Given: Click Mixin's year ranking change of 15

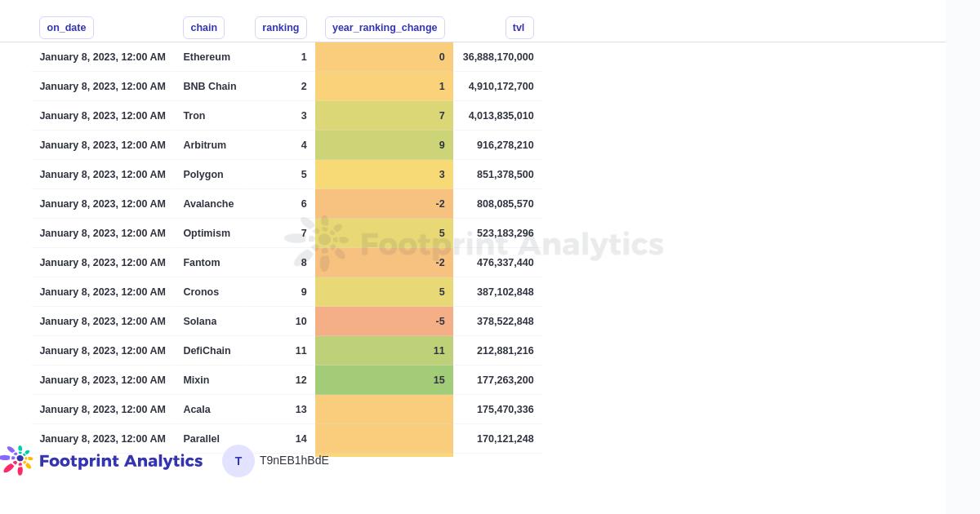Looking at the screenshot, I should [x=384, y=380].
